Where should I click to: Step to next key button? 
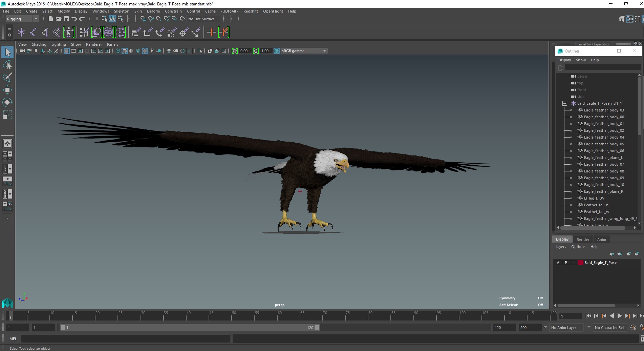(x=627, y=316)
